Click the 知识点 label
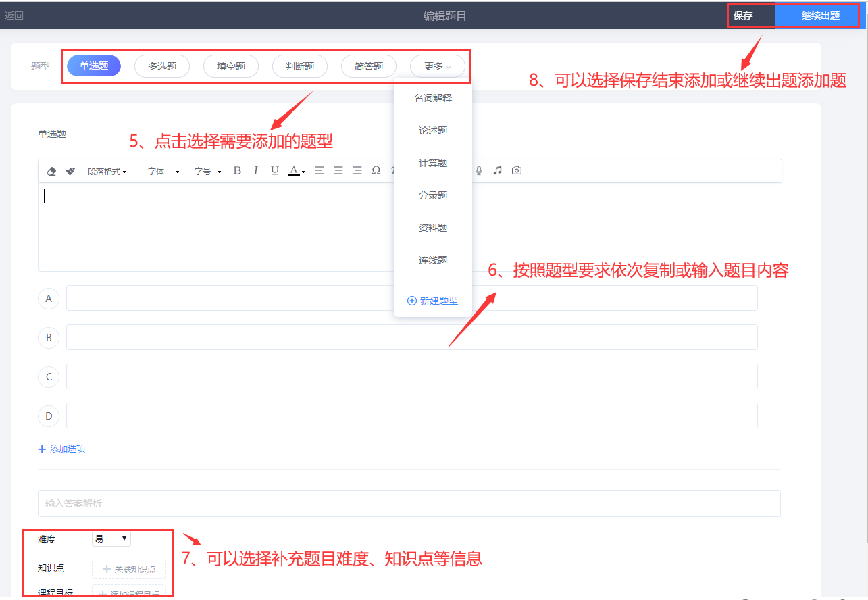The image size is (868, 600). 51,568
